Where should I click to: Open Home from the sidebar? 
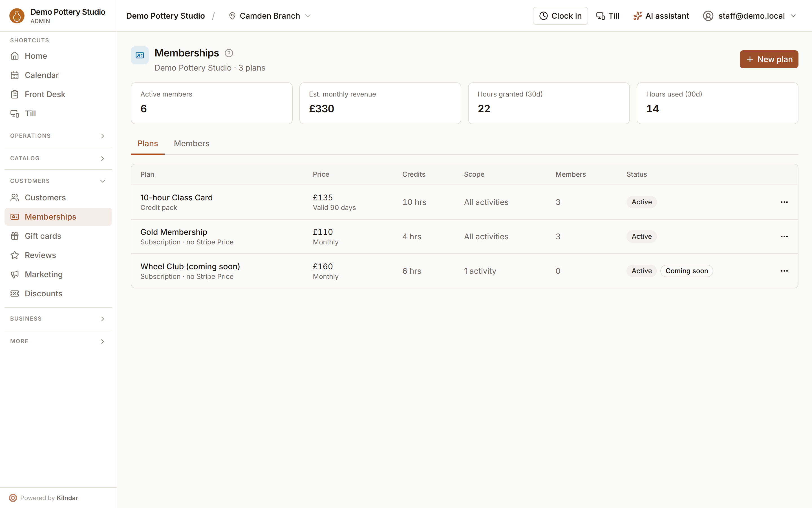coord(58,56)
